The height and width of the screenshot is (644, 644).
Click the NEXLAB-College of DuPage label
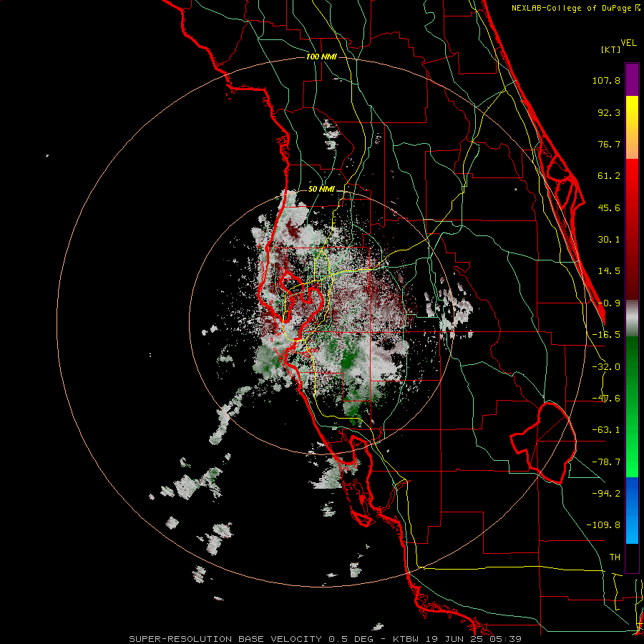[575, 8]
